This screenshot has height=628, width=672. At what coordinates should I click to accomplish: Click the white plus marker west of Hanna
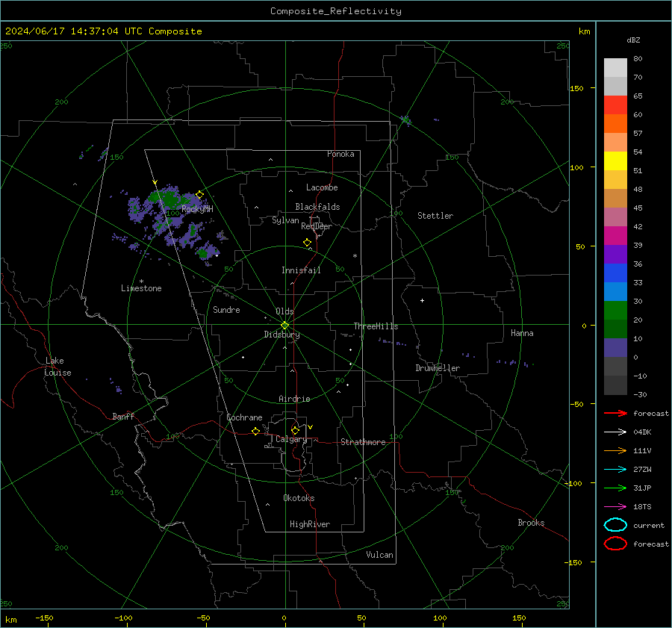tap(422, 300)
